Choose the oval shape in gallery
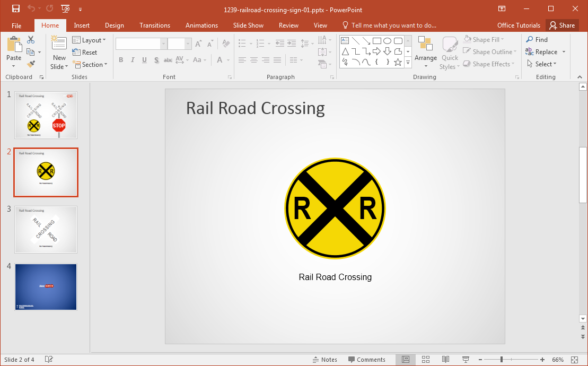 387,41
